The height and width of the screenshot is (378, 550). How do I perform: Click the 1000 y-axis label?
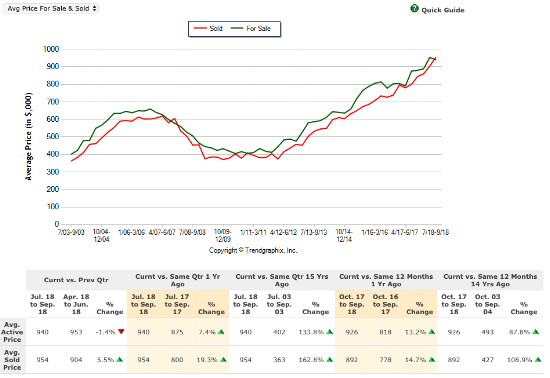point(51,49)
